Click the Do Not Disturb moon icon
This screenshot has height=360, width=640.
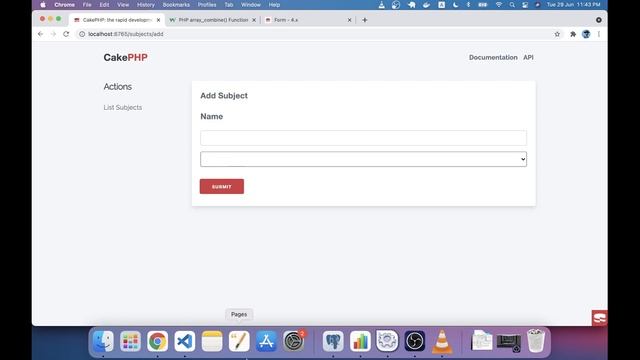[455, 5]
